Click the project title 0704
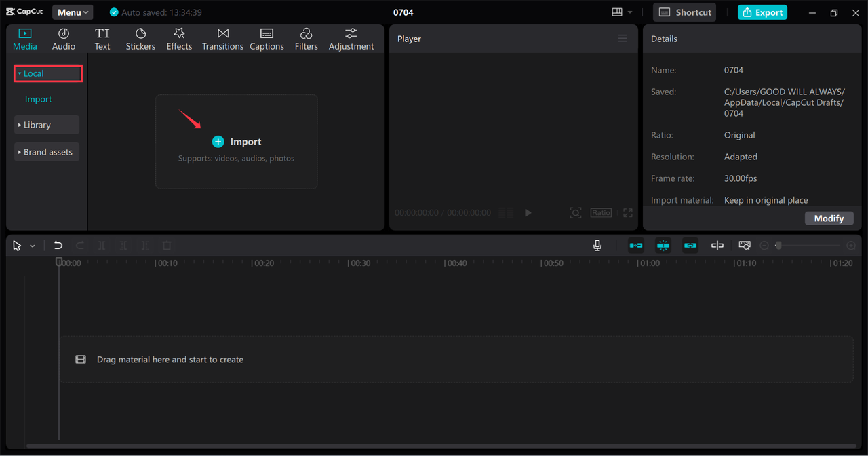868x456 pixels. click(403, 12)
